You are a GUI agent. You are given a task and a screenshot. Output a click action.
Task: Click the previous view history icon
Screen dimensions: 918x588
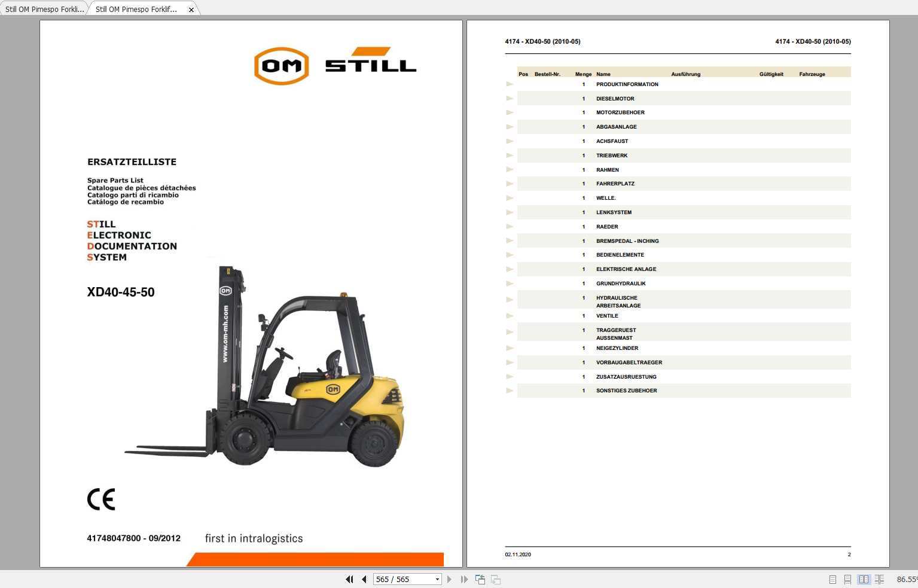(x=480, y=579)
